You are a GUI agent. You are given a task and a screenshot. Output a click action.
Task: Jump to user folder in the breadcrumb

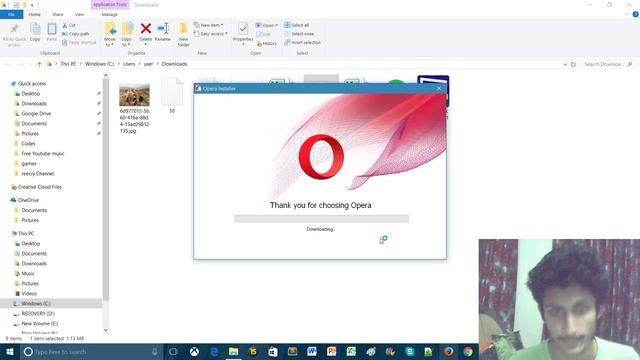pos(148,64)
